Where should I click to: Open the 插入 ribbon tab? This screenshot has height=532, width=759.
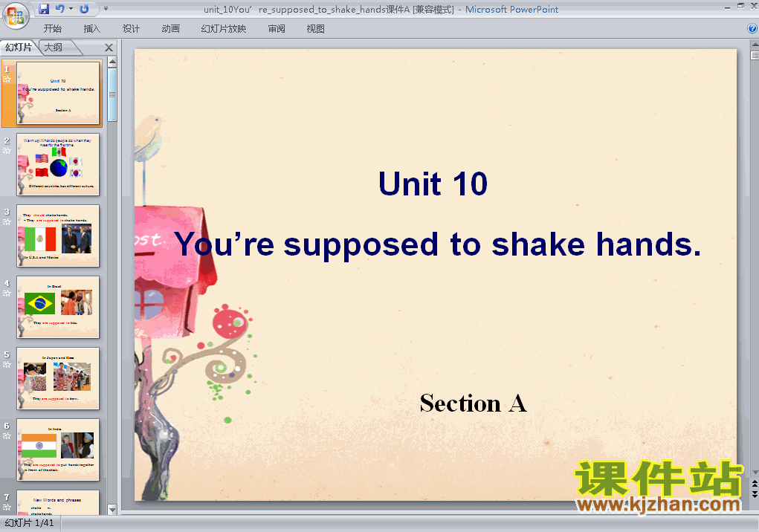[92, 28]
